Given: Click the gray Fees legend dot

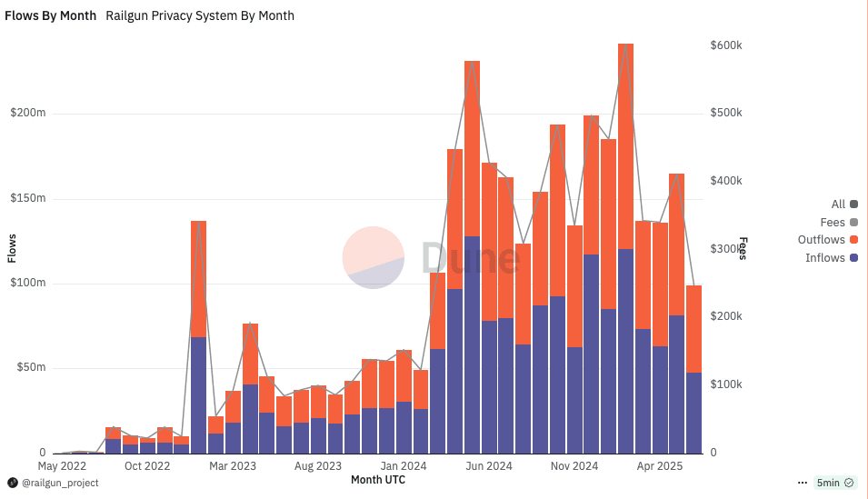Looking at the screenshot, I should 853,223.
